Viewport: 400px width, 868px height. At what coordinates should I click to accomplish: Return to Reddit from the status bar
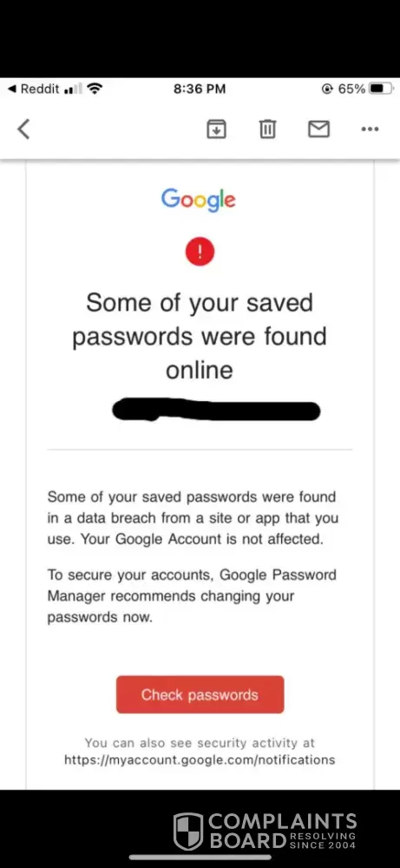[x=33, y=89]
